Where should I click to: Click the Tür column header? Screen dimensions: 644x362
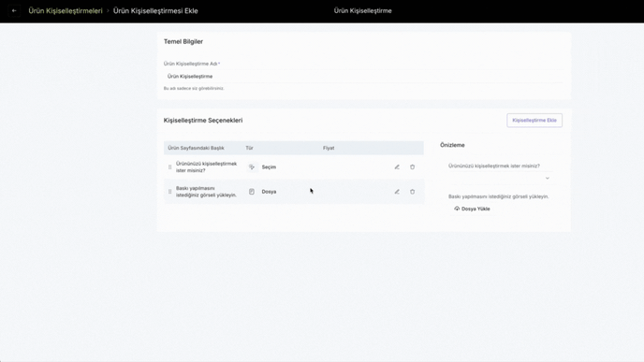click(x=249, y=148)
